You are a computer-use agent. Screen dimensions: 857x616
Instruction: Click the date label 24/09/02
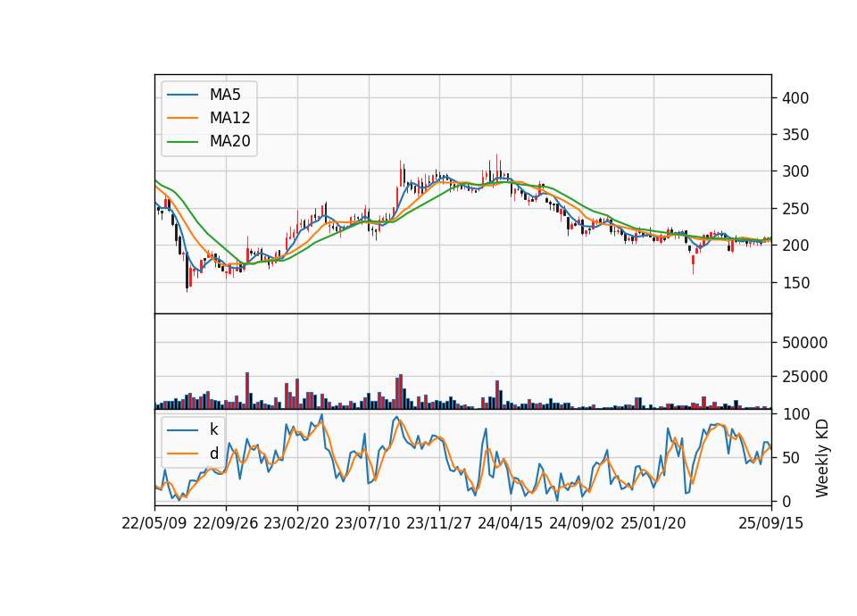tap(581, 523)
